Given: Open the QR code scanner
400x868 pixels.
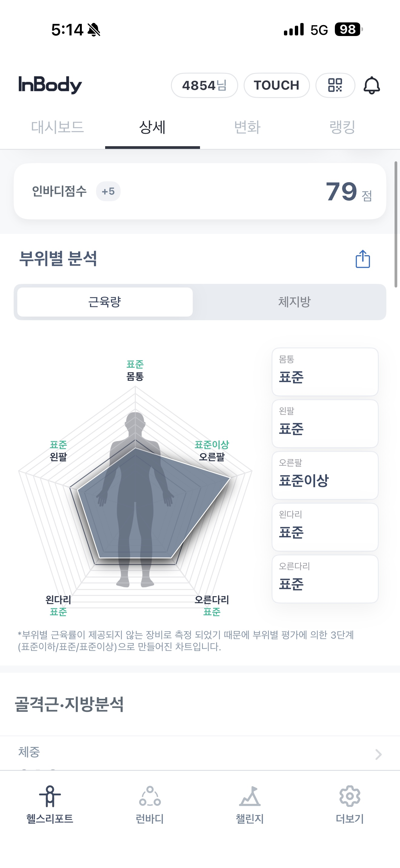Looking at the screenshot, I should 335,85.
